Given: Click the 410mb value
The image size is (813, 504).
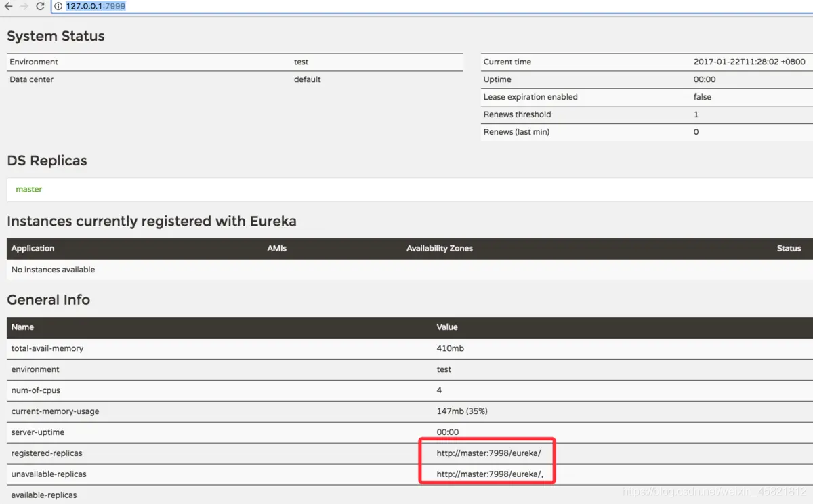Looking at the screenshot, I should 451,348.
